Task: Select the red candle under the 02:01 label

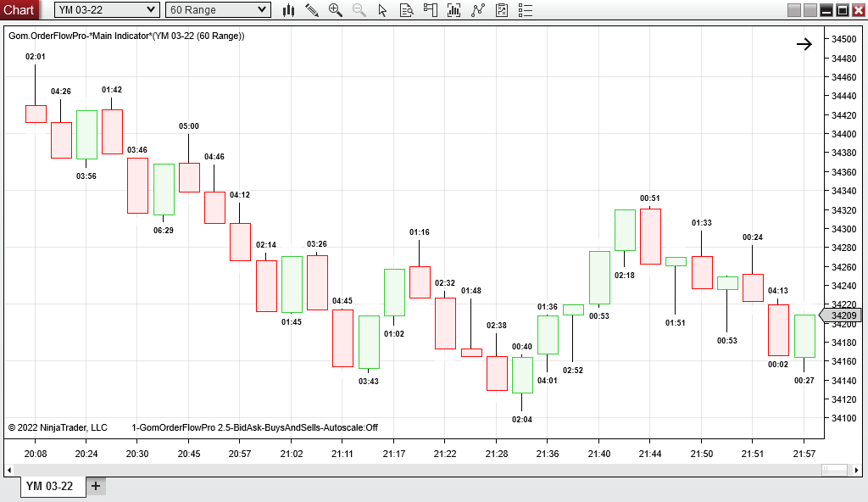Action: 36,114
